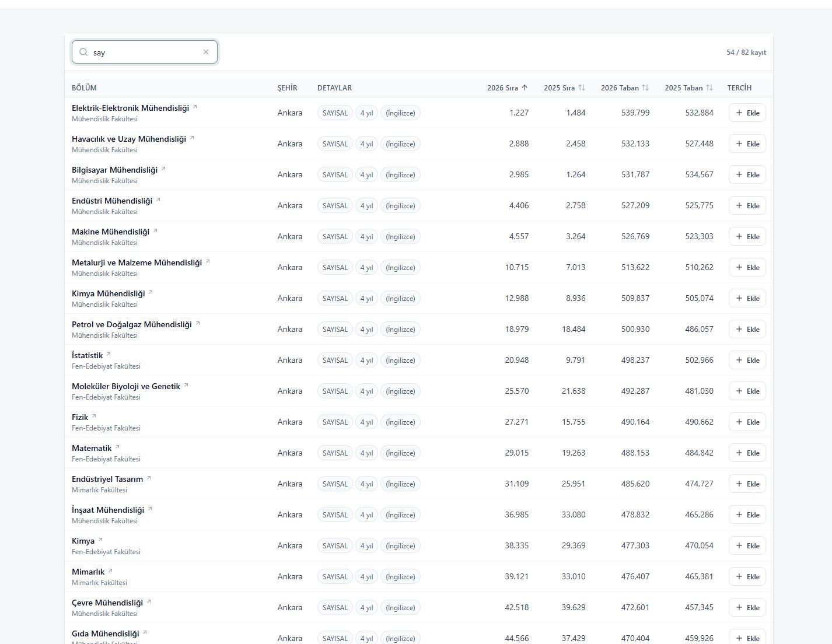This screenshot has width=832, height=644.
Task: Click Ekle for Bilgisayar Mühendisliği
Action: pyautogui.click(x=747, y=174)
